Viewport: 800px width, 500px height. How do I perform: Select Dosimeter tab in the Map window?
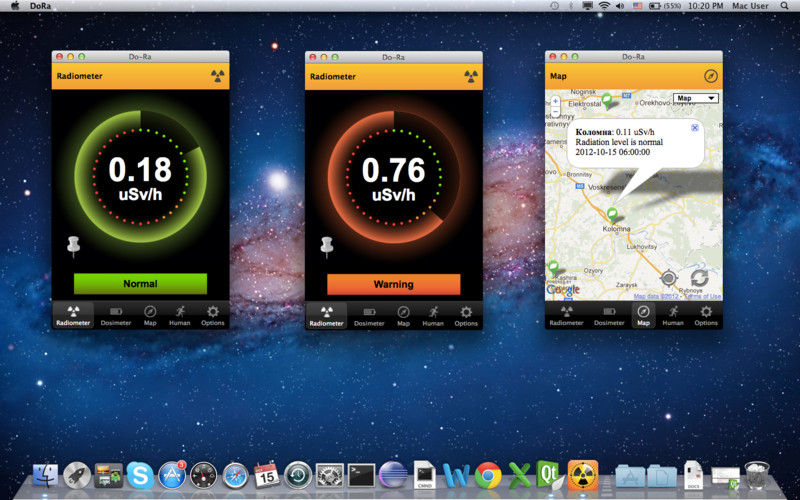(x=609, y=315)
